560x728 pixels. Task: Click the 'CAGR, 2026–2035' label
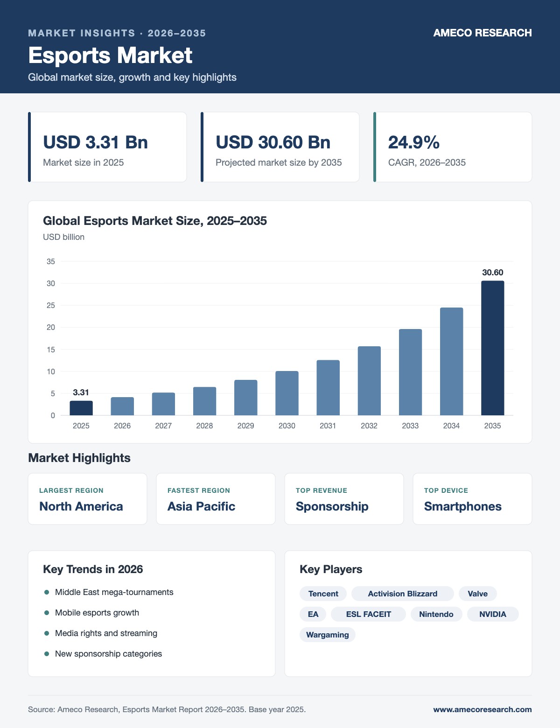(427, 162)
